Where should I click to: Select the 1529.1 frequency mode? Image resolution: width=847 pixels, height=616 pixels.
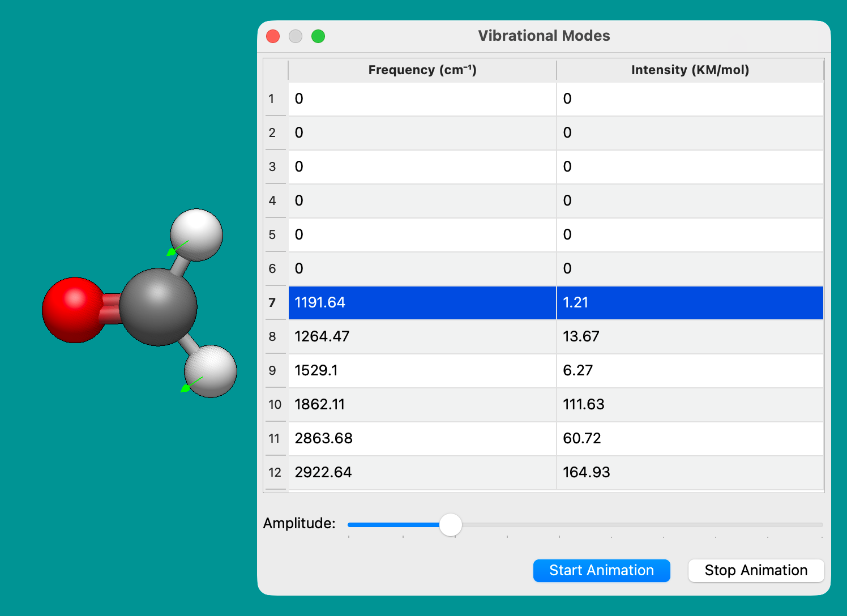[x=422, y=370]
